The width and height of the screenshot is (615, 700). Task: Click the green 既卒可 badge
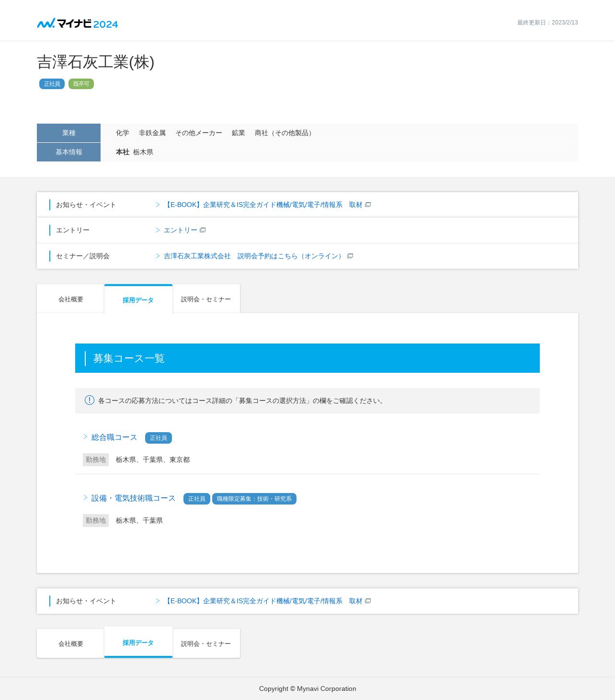tap(81, 84)
